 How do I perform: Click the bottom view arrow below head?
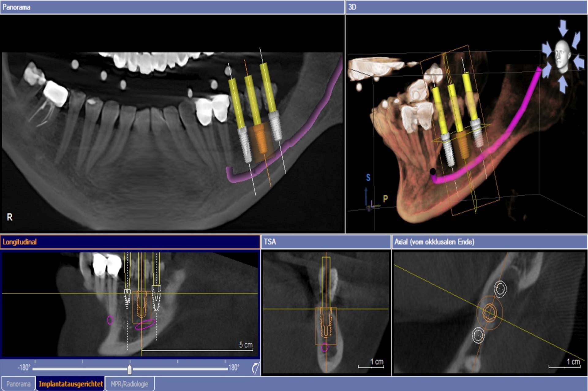[563, 84]
